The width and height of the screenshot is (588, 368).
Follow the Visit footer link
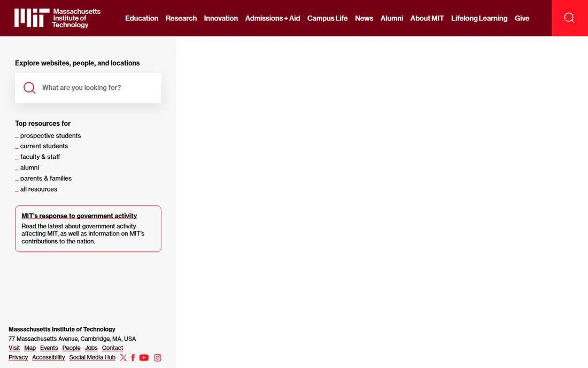14,348
